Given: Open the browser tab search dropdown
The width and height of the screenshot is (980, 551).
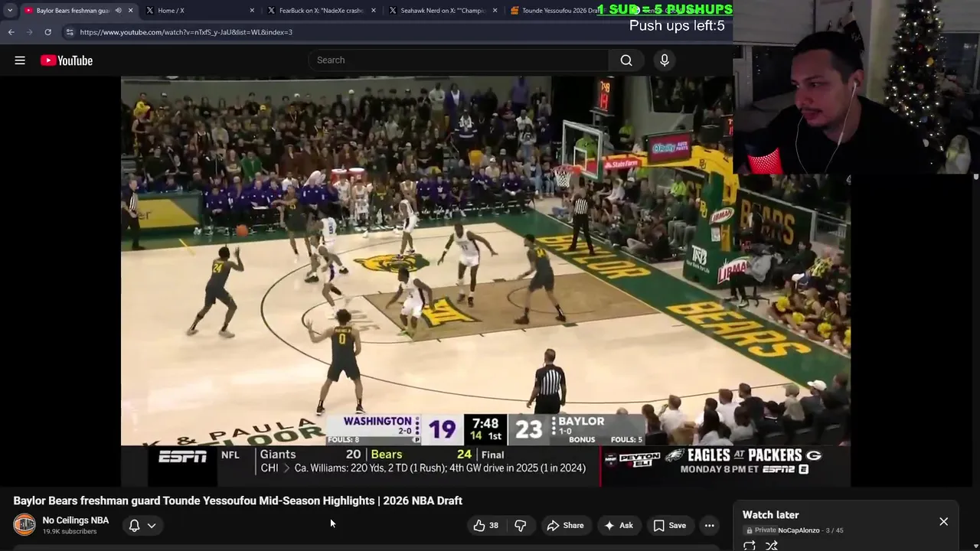Looking at the screenshot, I should (9, 11).
